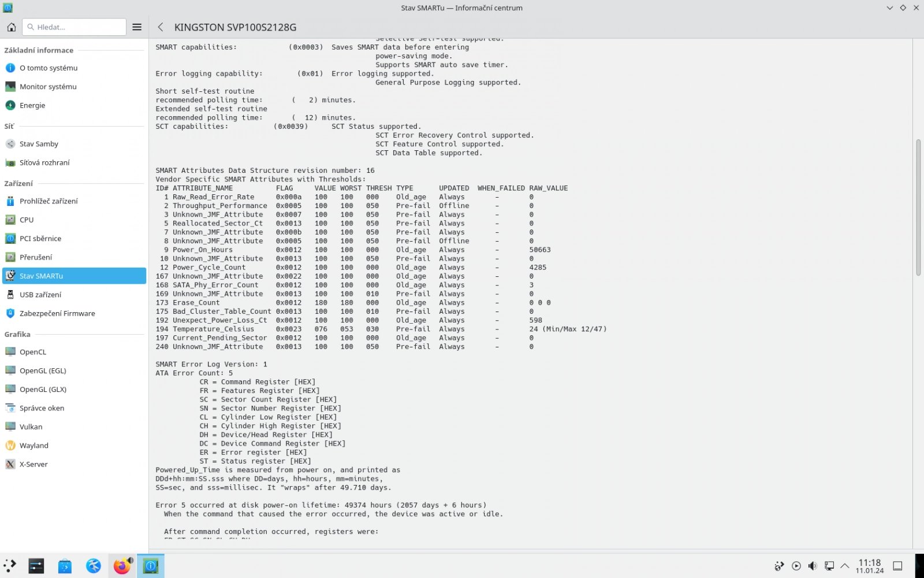The height and width of the screenshot is (578, 924).
Task: Open the volume control in system tray
Action: pyautogui.click(x=813, y=566)
